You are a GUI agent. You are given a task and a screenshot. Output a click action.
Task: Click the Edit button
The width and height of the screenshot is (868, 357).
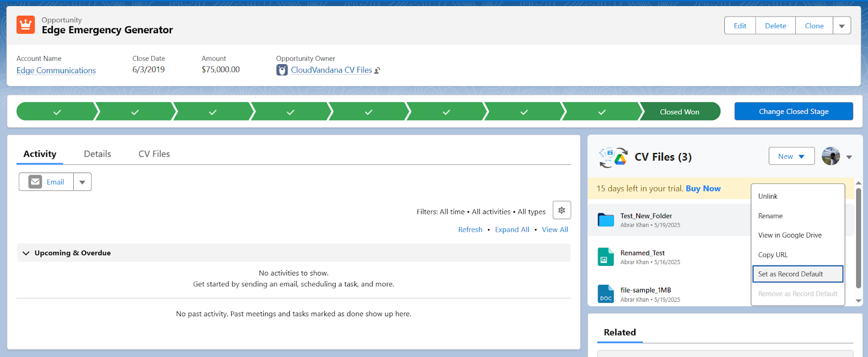pos(740,25)
